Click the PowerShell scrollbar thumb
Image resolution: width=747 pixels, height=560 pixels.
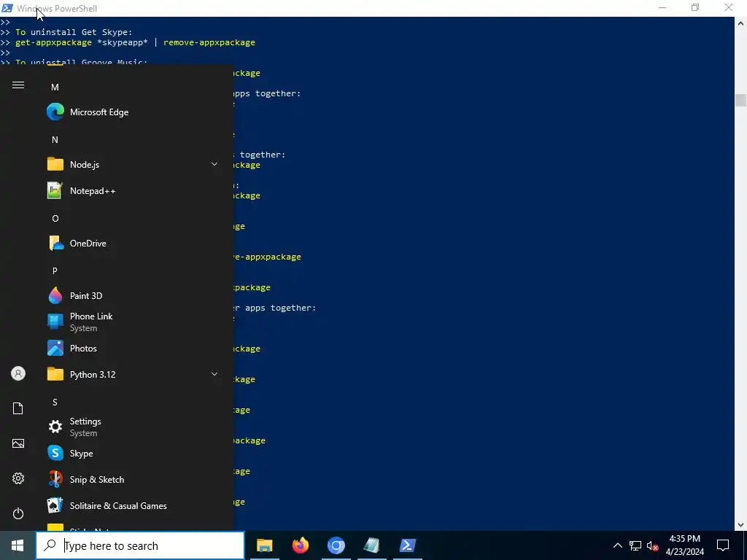click(x=741, y=101)
